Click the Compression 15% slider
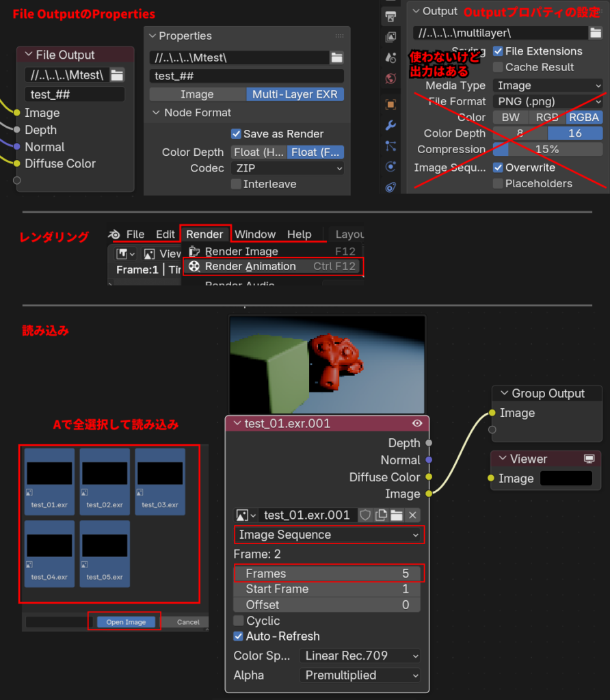Screen dimensions: 610x700 [x=548, y=149]
